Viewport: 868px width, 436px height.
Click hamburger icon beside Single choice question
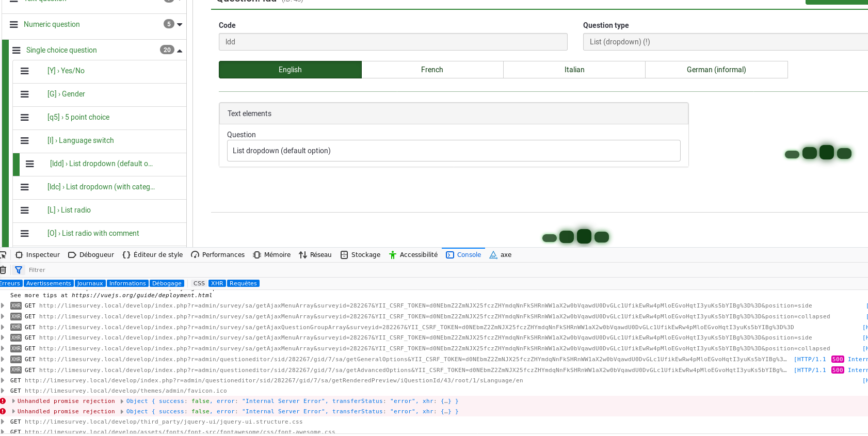point(17,51)
